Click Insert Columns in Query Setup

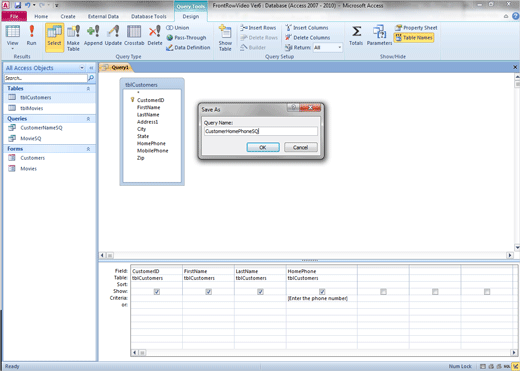click(307, 28)
